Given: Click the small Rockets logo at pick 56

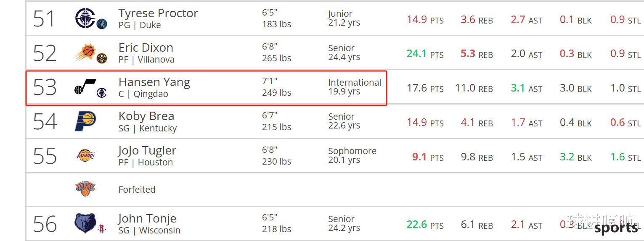Looking at the screenshot, I should point(102,229).
